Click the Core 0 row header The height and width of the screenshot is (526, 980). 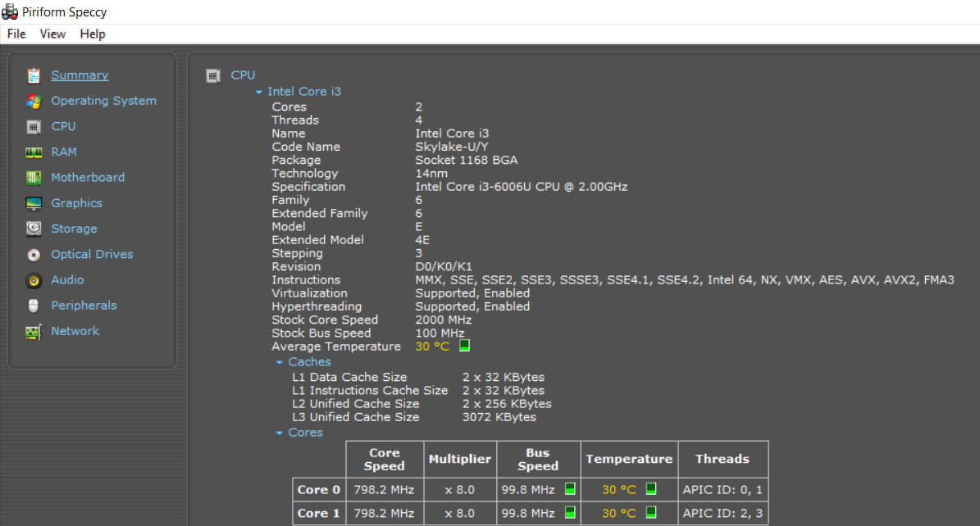pyautogui.click(x=318, y=490)
